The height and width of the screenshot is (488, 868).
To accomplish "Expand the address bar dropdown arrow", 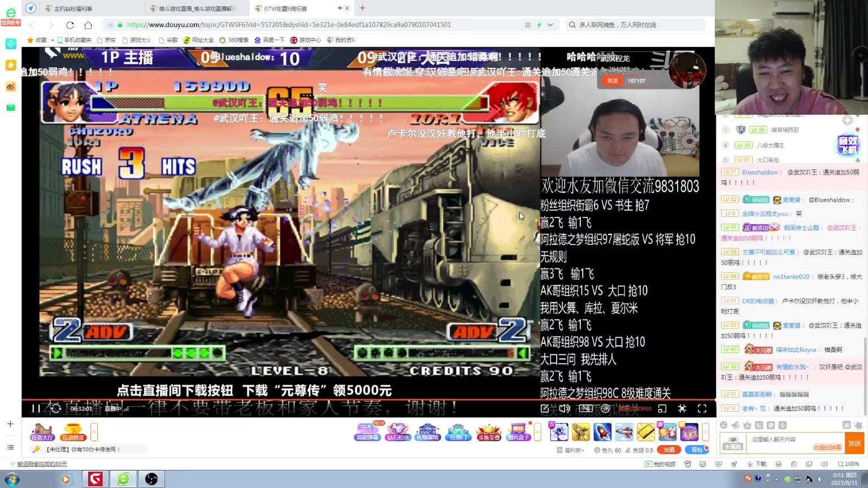I will coord(550,25).
